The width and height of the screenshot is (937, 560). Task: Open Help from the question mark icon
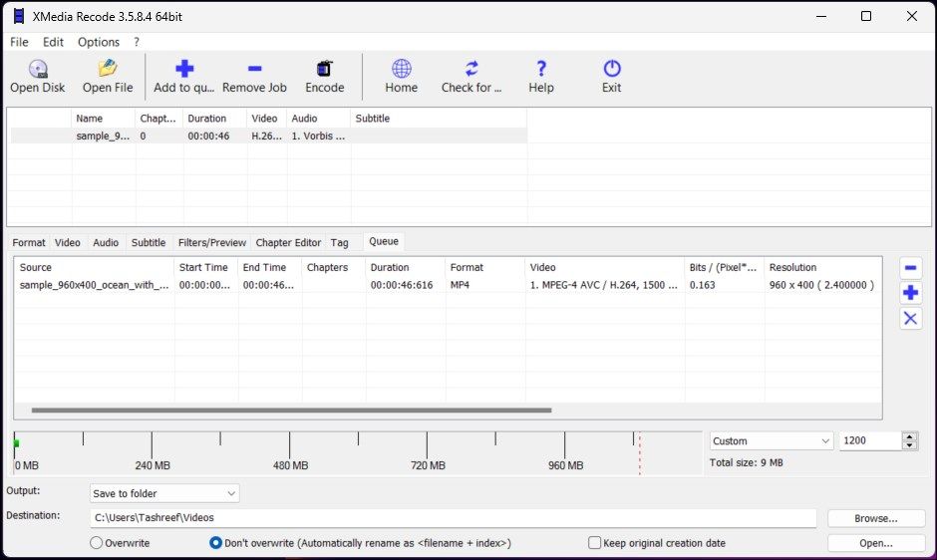tap(541, 70)
